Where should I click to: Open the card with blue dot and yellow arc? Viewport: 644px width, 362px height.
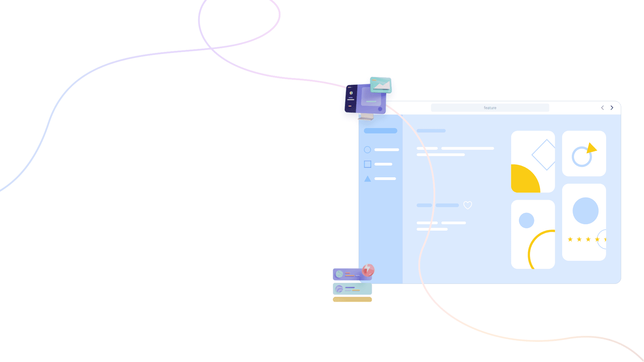tap(533, 234)
